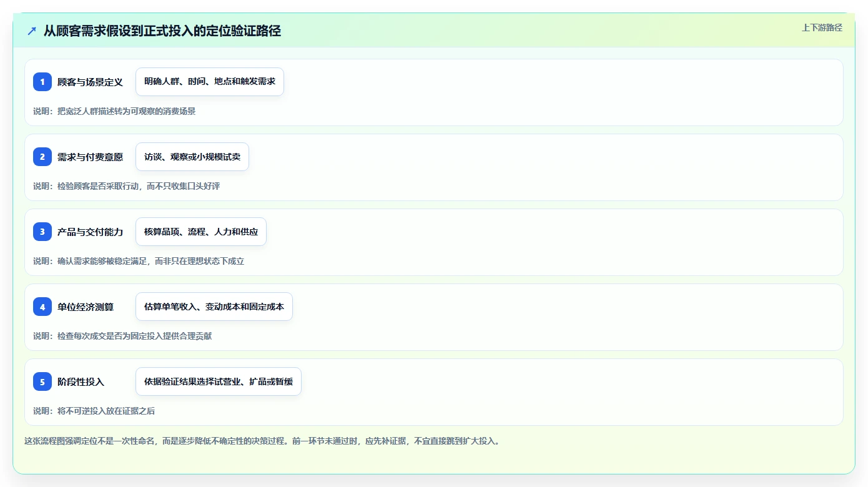Click step number 3 badge

pos(42,232)
